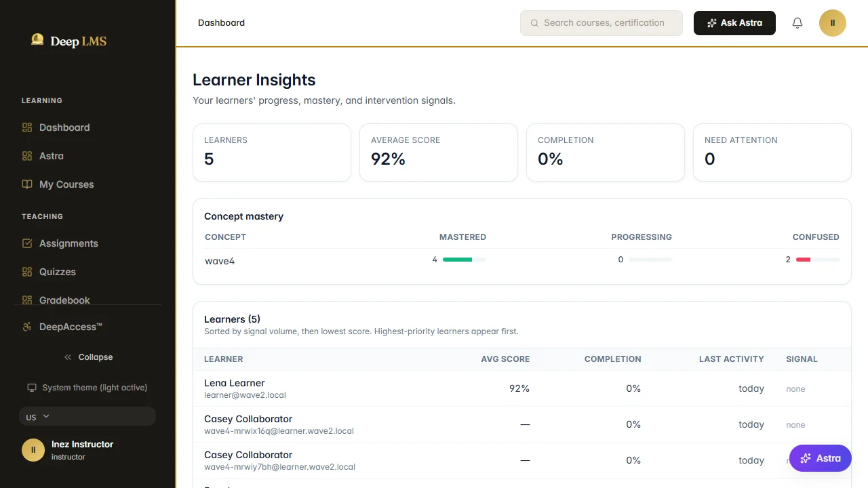Collapse the sidebar
868x488 pixels.
(x=88, y=357)
